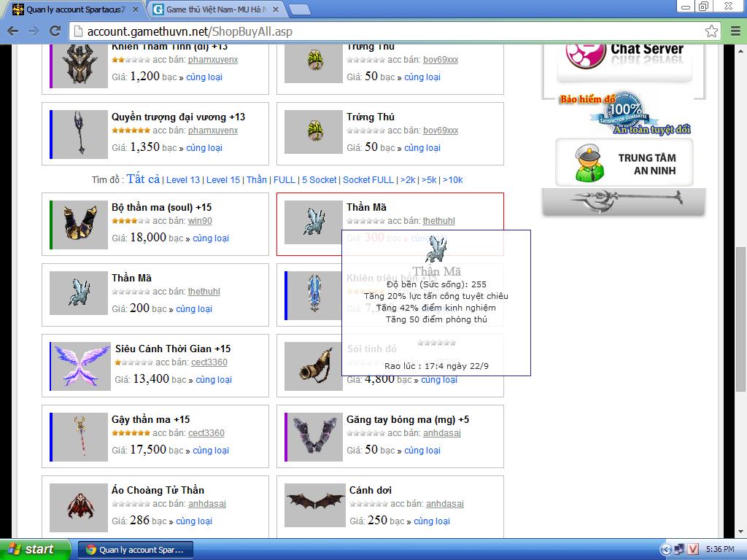Click the Thần Mã thumbnail priced 200 bạc
The height and width of the screenshot is (560, 747).
[x=79, y=293]
